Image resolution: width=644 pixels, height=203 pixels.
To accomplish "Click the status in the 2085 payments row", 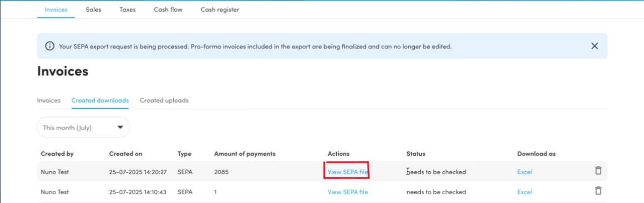I will point(436,172).
